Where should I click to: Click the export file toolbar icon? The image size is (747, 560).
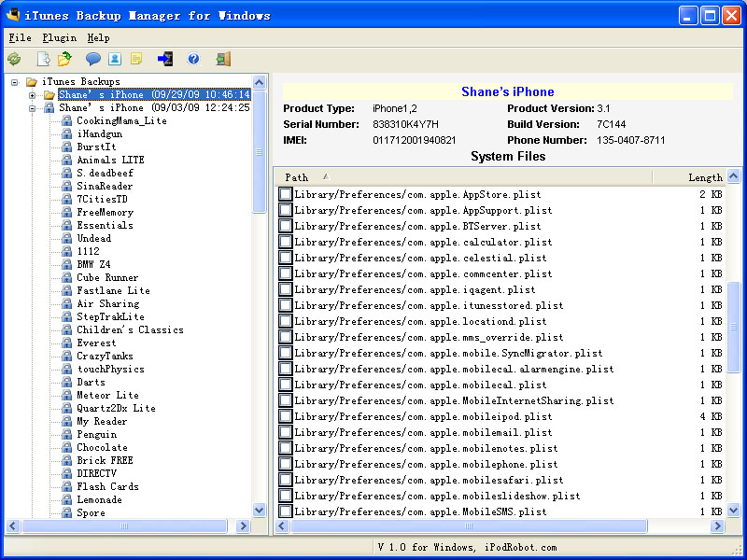43,59
